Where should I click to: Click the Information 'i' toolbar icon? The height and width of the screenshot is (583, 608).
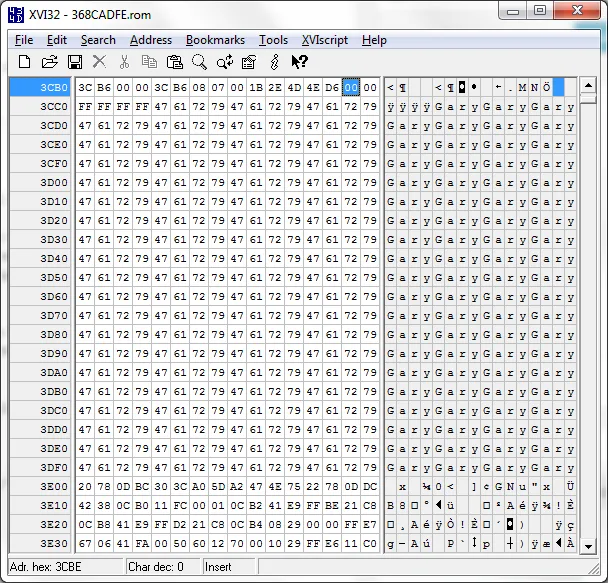coord(275,62)
